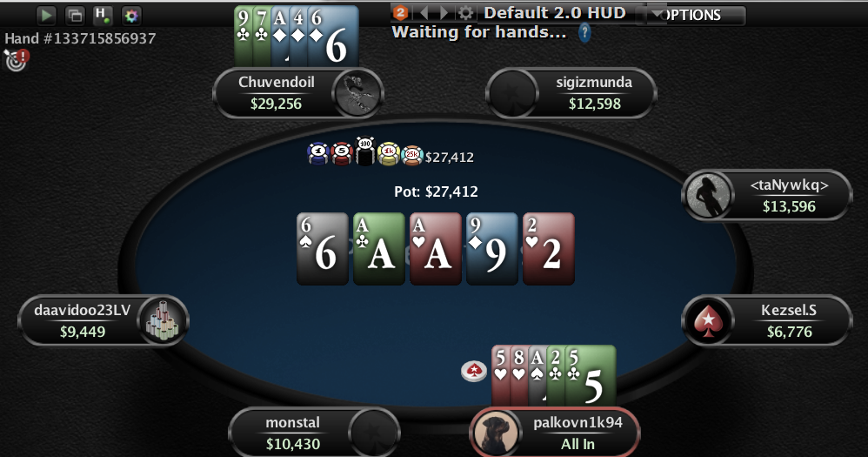Click the blue help question mark

pos(584,33)
